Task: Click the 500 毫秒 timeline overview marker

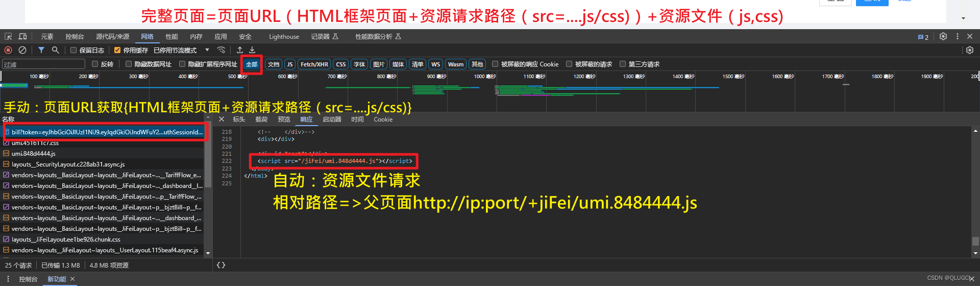Action: point(237,76)
